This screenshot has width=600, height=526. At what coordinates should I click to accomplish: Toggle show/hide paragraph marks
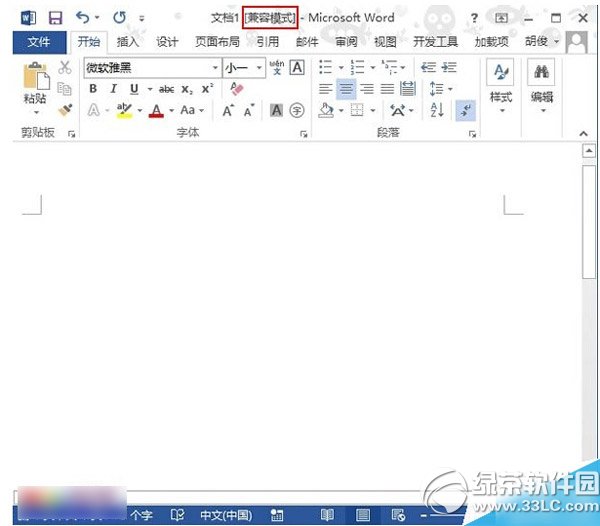pyautogui.click(x=466, y=111)
